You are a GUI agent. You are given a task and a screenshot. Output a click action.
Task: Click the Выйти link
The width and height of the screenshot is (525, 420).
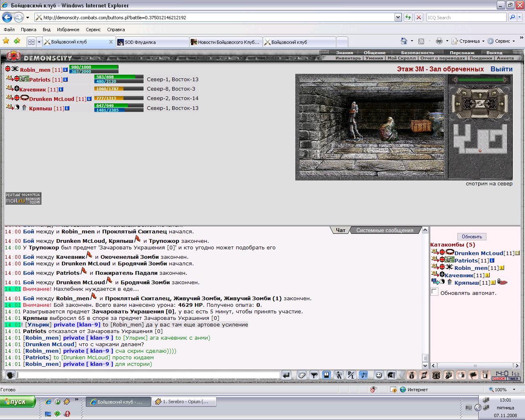[x=501, y=69]
